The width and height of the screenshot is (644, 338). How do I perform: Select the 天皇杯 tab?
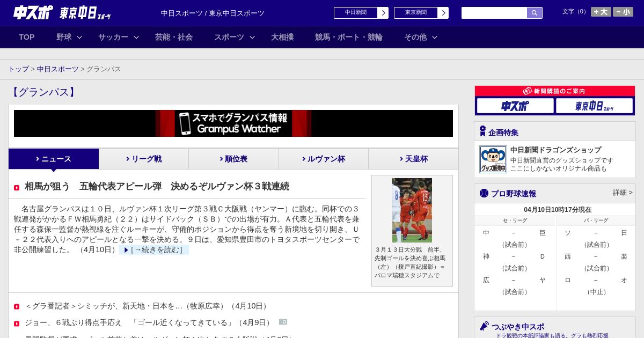pos(413,159)
